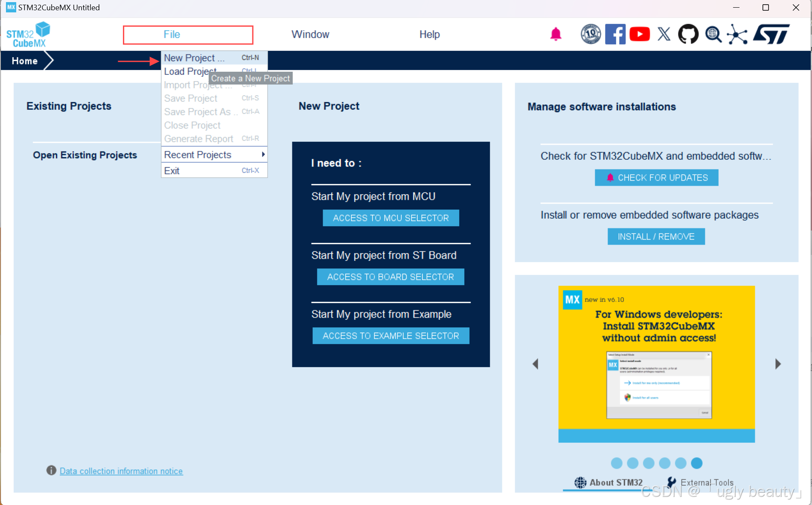This screenshot has width=812, height=505.
Task: Select the fourth carousel dot
Action: click(x=665, y=463)
